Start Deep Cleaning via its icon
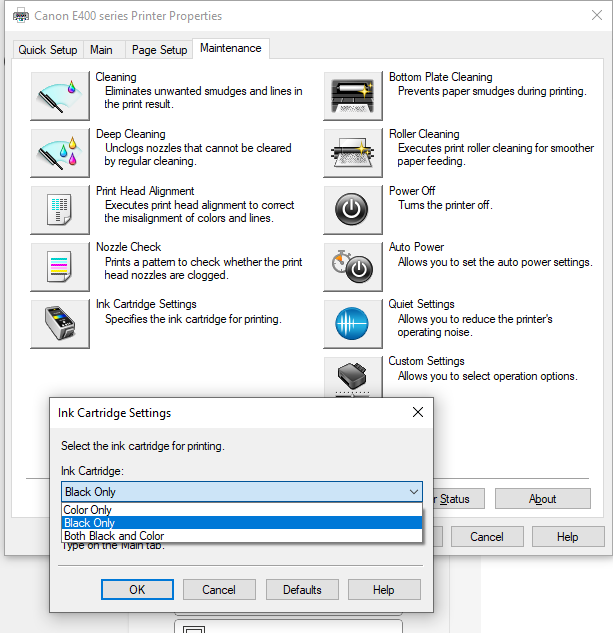Image resolution: width=613 pixels, height=633 pixels. point(60,153)
